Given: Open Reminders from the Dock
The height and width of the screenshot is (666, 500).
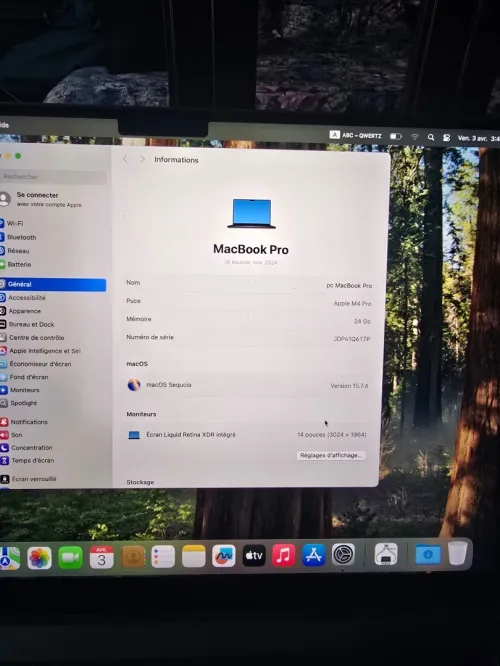Looking at the screenshot, I should coord(163,556).
